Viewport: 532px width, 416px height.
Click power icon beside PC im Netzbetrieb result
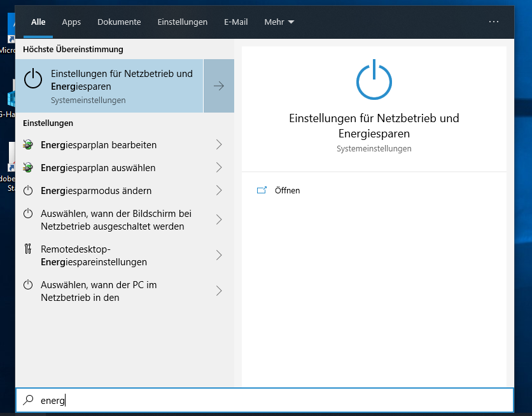pyautogui.click(x=28, y=285)
